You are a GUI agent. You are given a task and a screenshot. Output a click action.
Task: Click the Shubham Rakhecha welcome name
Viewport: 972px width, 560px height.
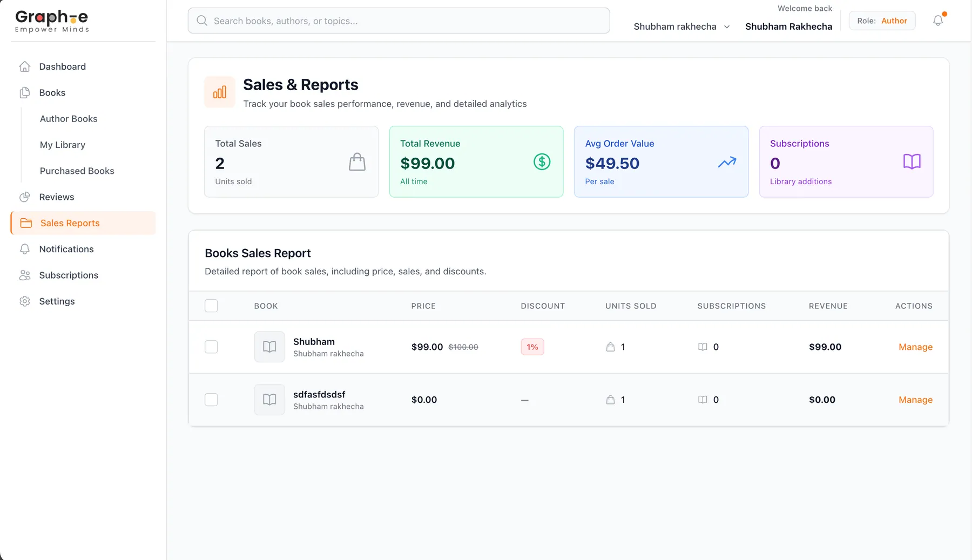(x=788, y=26)
